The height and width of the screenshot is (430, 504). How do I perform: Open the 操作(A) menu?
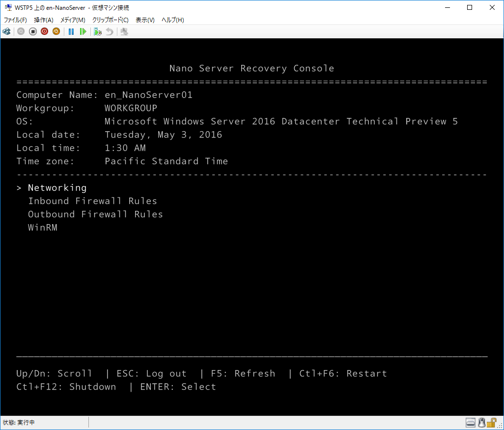point(43,20)
